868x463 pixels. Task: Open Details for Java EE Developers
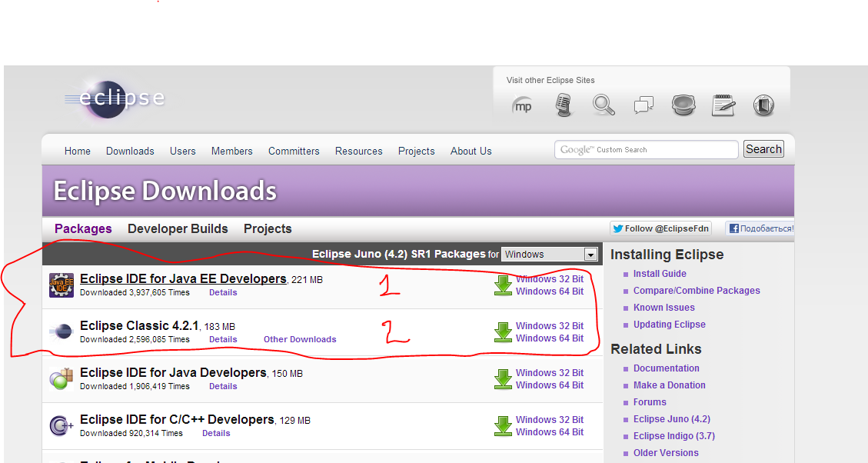(x=223, y=292)
